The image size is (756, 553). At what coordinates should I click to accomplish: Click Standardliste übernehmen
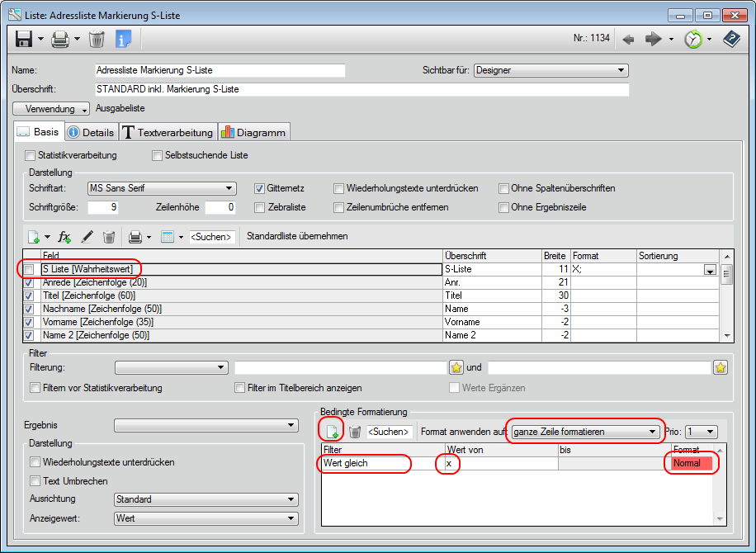[x=297, y=236]
